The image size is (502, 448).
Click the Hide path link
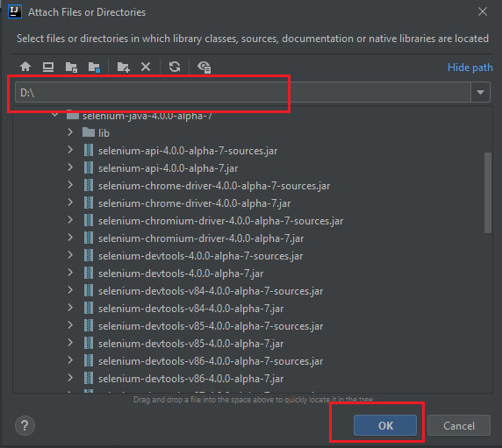click(x=470, y=68)
